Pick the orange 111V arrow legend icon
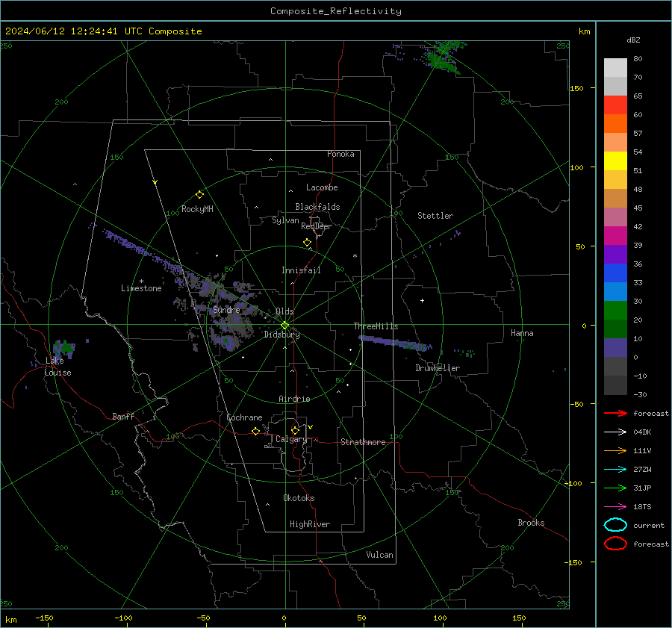672x628 pixels. tap(615, 450)
